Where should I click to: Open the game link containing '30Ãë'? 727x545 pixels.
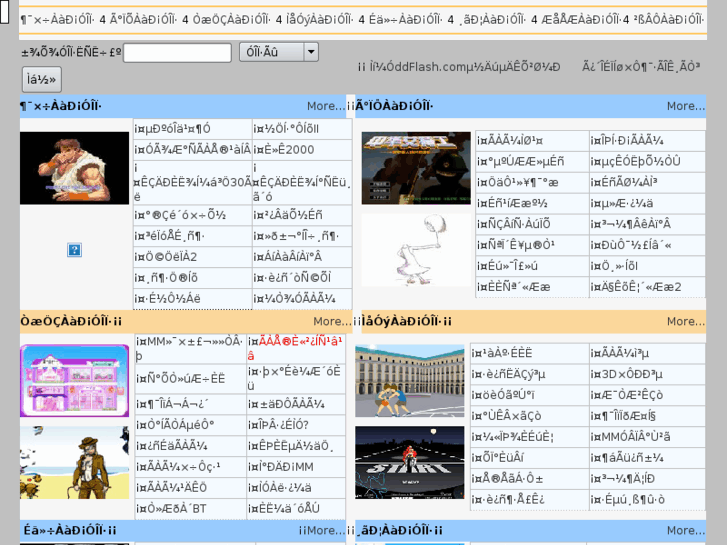tap(192, 182)
